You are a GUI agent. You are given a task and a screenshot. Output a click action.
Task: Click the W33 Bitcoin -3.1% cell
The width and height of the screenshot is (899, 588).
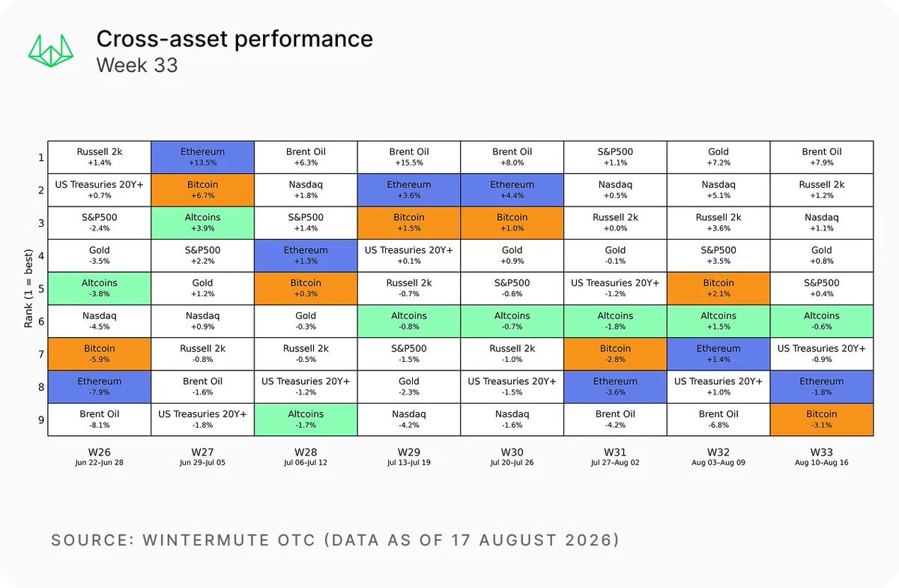(822, 419)
